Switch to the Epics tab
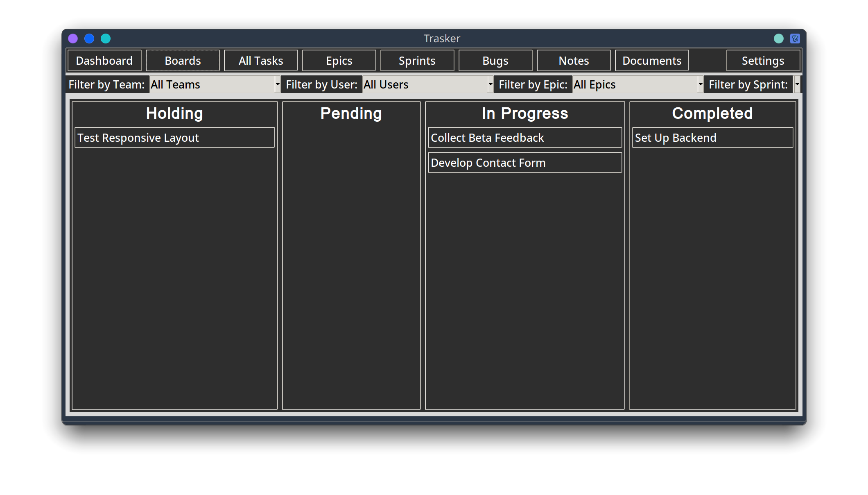Image resolution: width=868 pixels, height=495 pixels. pos(339,60)
